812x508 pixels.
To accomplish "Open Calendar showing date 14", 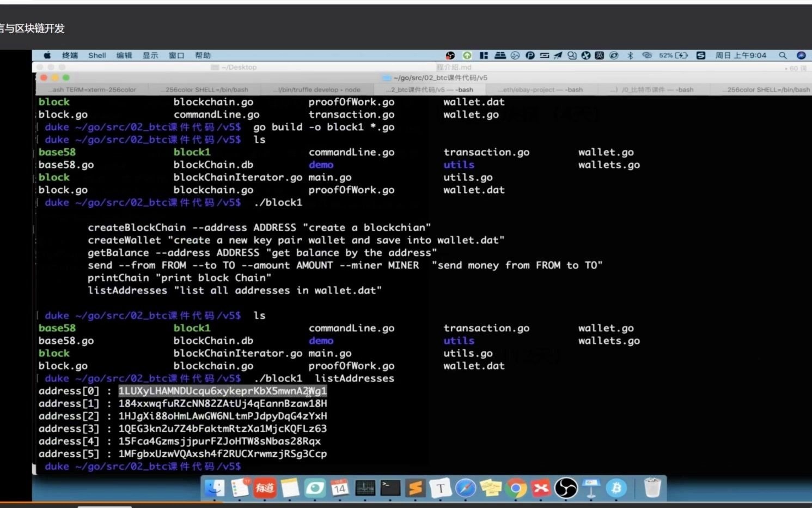I will tap(340, 488).
